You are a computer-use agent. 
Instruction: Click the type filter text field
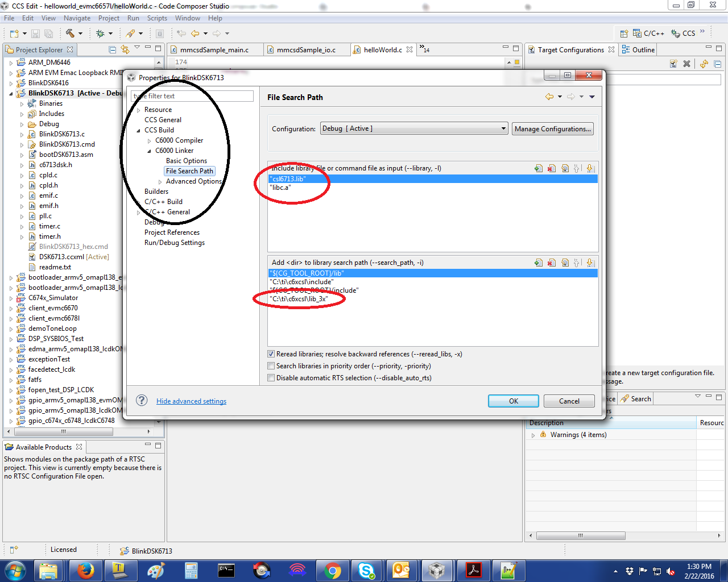(x=192, y=96)
